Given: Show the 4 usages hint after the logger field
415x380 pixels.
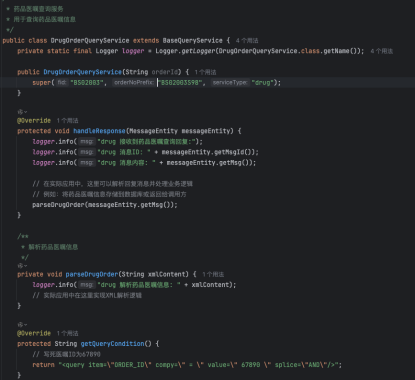Looking at the screenshot, I should (x=382, y=51).
